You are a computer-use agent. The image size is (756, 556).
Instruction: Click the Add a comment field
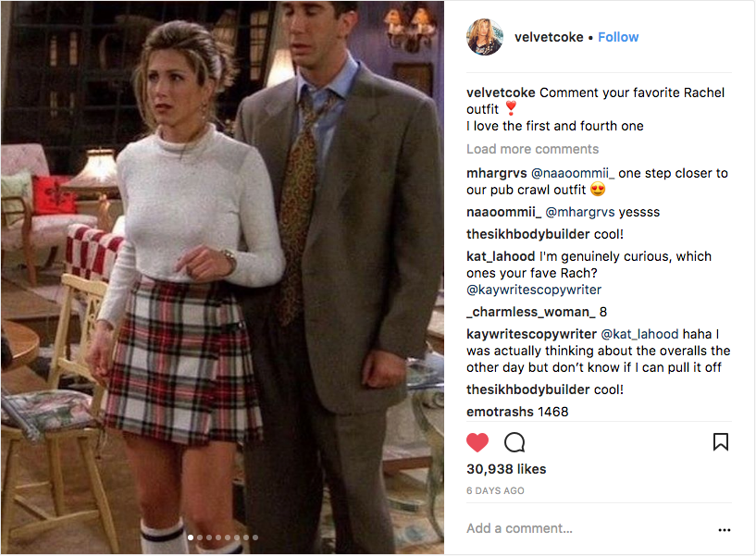589,528
